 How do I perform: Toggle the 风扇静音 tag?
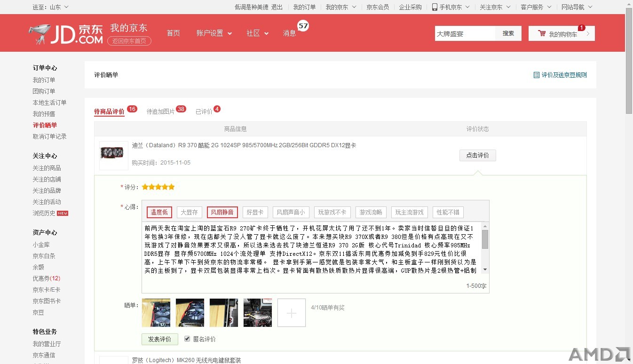coord(222,212)
